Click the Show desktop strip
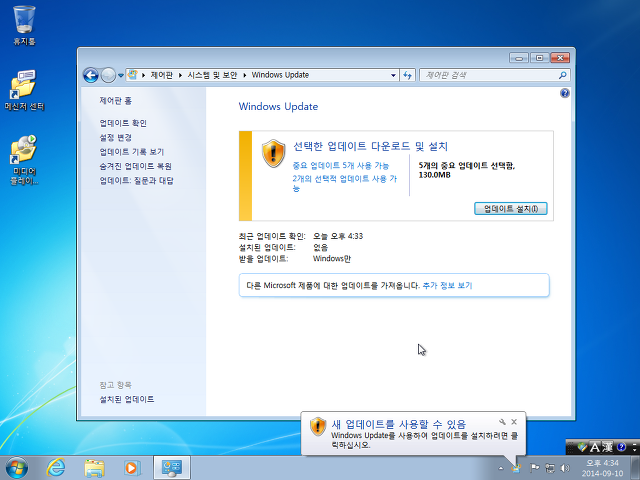The height and width of the screenshot is (480, 640). click(636, 468)
